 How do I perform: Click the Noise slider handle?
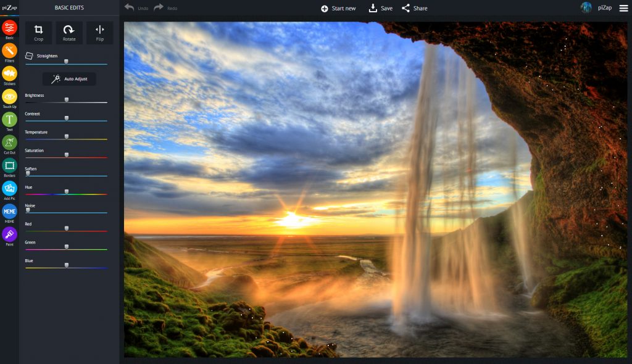28,210
